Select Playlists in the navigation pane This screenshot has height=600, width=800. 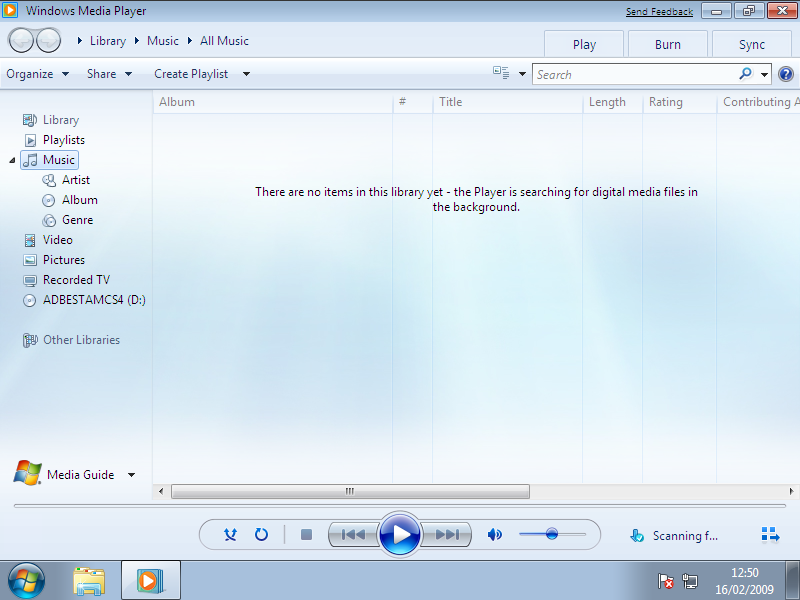click(54, 140)
